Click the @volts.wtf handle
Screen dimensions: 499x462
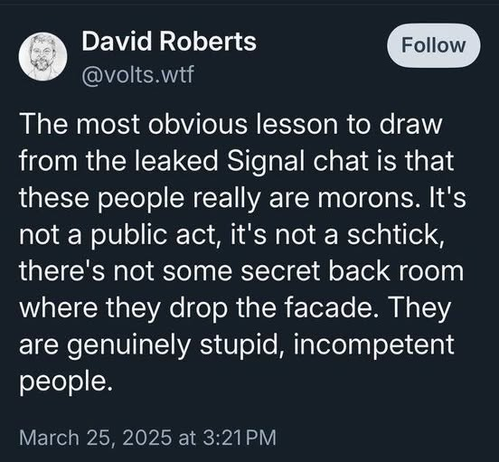[138, 74]
